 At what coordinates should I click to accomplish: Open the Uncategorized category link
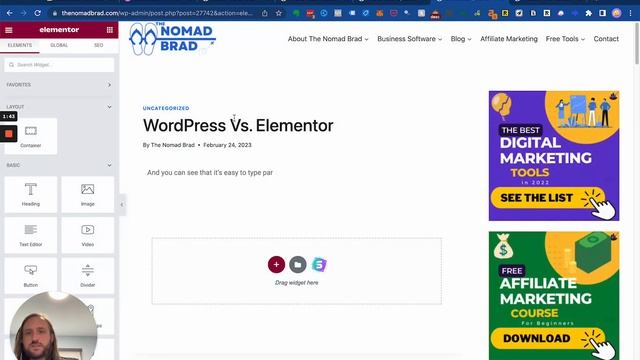pyautogui.click(x=166, y=108)
